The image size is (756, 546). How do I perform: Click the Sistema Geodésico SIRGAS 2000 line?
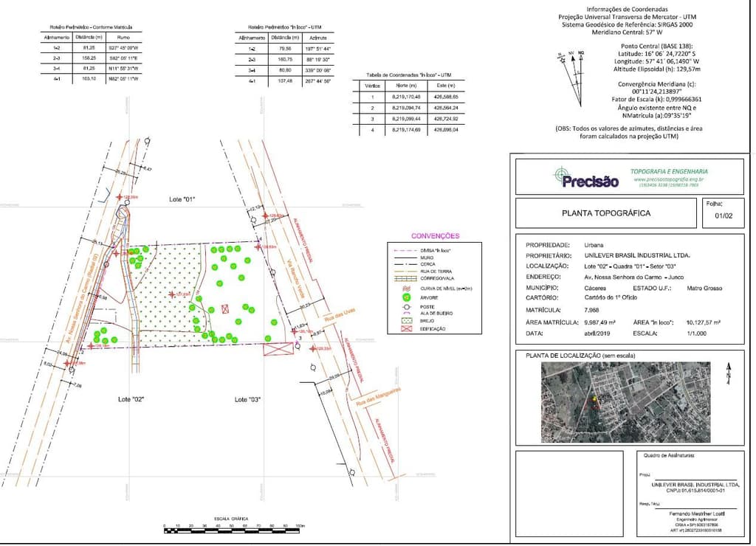click(x=628, y=24)
